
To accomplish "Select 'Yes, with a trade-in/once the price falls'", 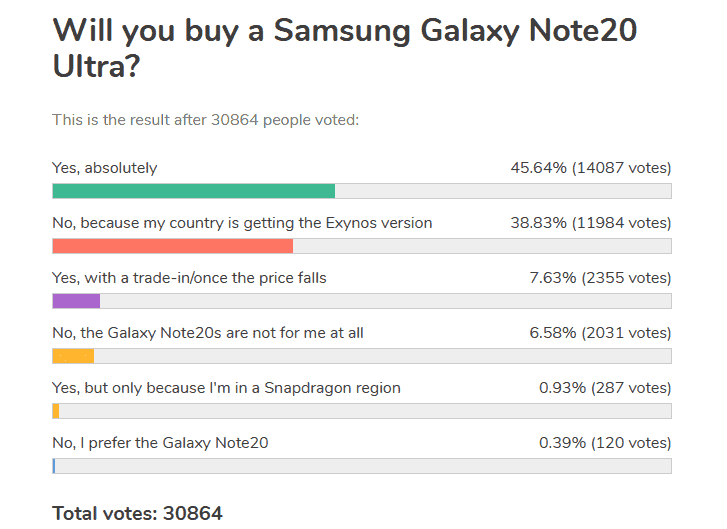I will 189,278.
